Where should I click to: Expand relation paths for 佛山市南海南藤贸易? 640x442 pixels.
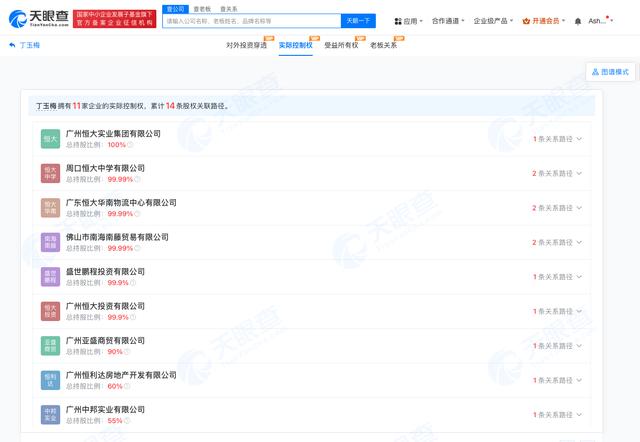coord(557,242)
